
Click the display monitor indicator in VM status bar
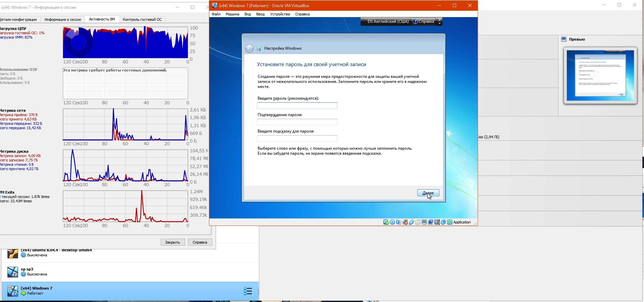click(x=424, y=222)
